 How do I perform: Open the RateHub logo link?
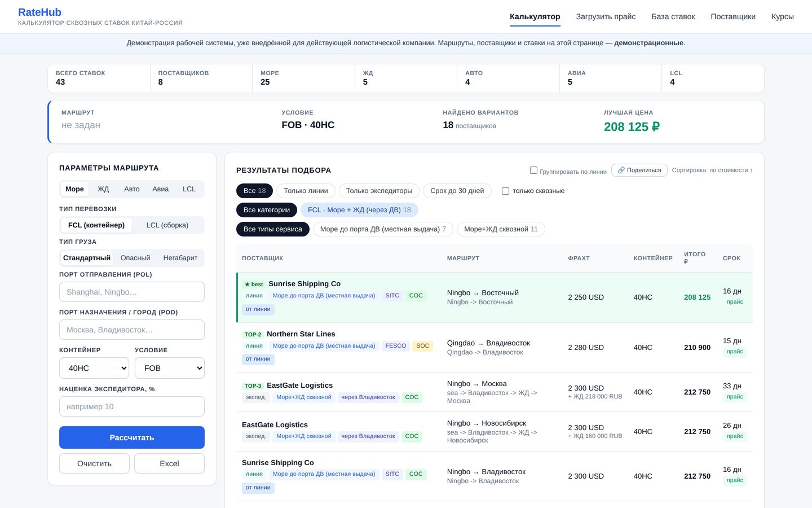coord(39,12)
